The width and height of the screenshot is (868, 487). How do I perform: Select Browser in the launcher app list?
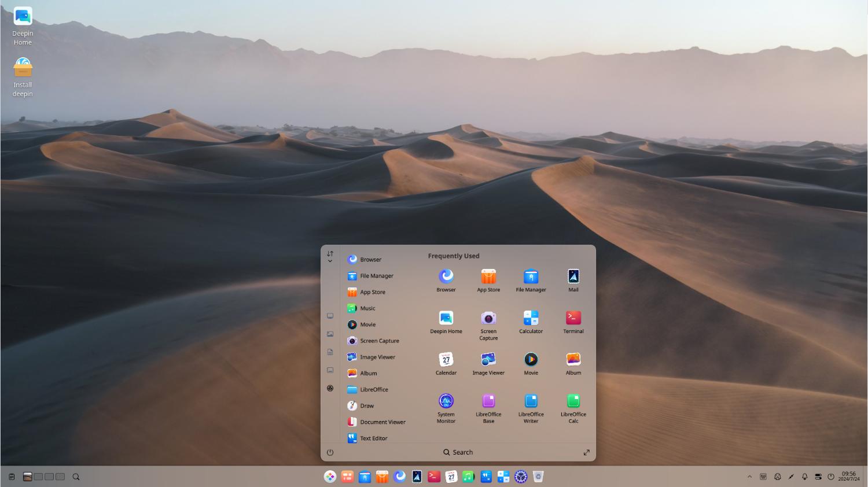[x=379, y=260]
